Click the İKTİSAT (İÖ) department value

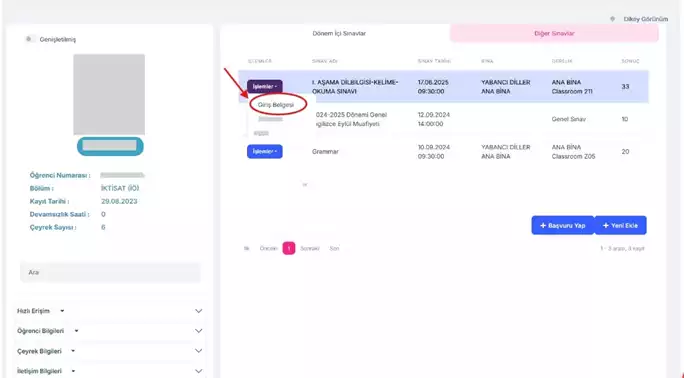120,188
